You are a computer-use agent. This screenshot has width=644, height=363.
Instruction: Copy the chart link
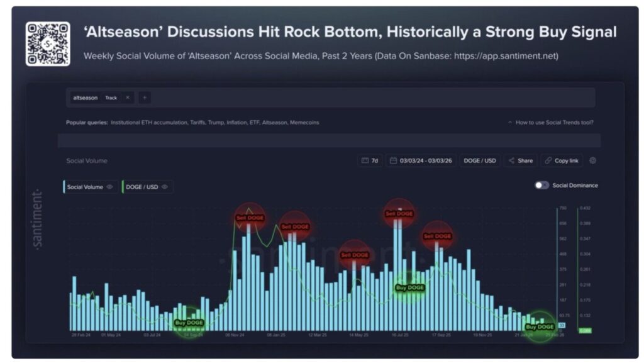tap(561, 160)
